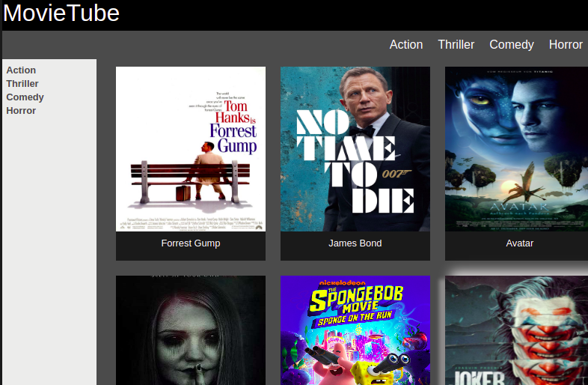Screen dimensions: 588x385
Task: Open the No Time To Die poster
Action: pos(355,149)
